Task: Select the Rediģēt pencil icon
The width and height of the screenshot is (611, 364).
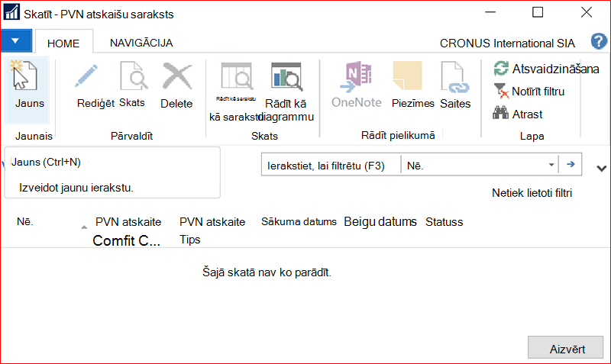Action: coord(86,76)
